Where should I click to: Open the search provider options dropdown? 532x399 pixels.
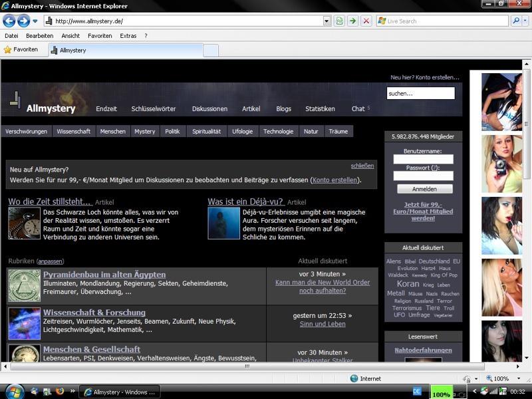pyautogui.click(x=525, y=21)
